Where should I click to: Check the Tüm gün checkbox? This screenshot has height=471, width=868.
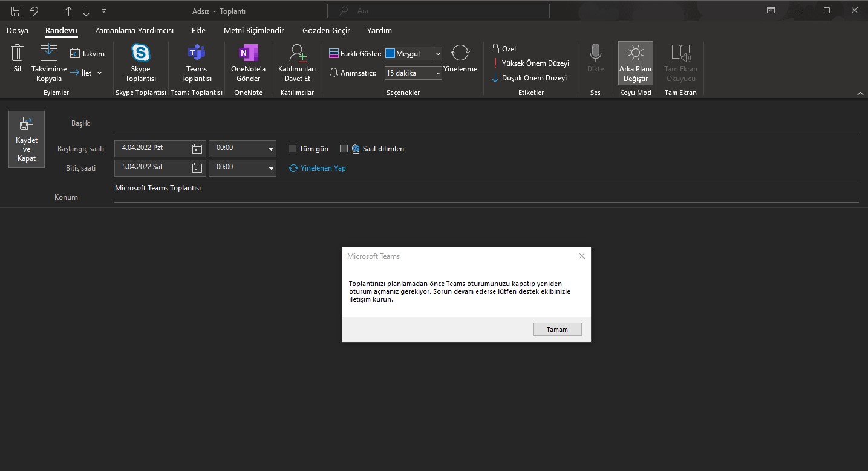point(293,149)
